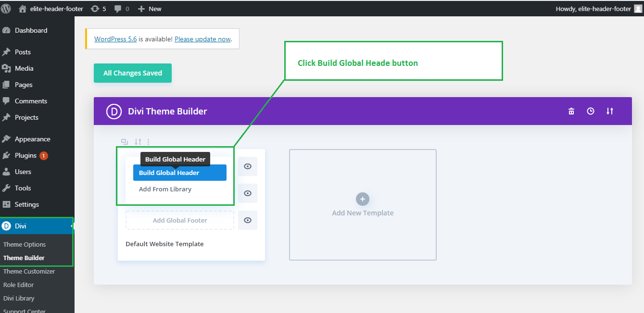Open the history clock icon in the purple header
Screen dimensions: 644x313
point(591,111)
